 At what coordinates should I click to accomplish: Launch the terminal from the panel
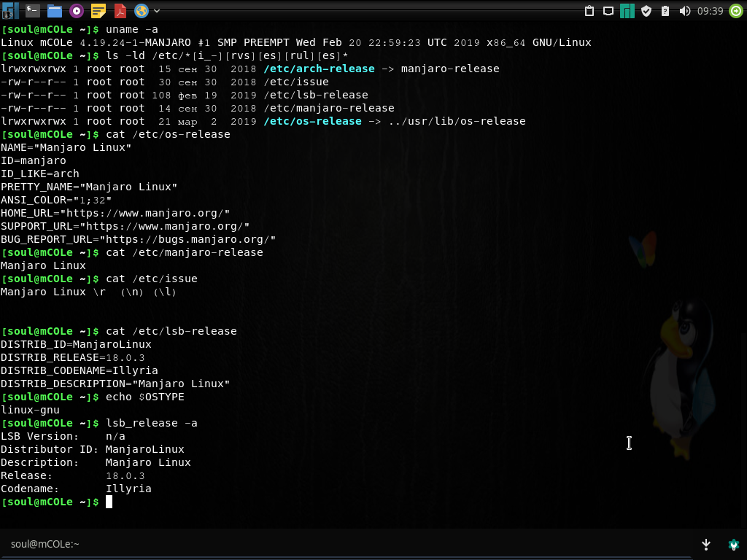[32, 10]
